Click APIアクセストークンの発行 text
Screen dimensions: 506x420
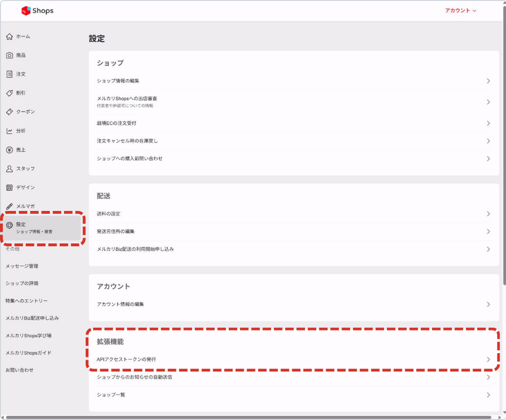(127, 360)
